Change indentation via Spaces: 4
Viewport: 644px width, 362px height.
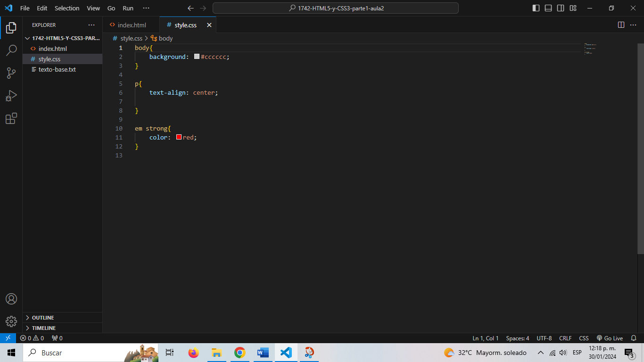[518, 338]
